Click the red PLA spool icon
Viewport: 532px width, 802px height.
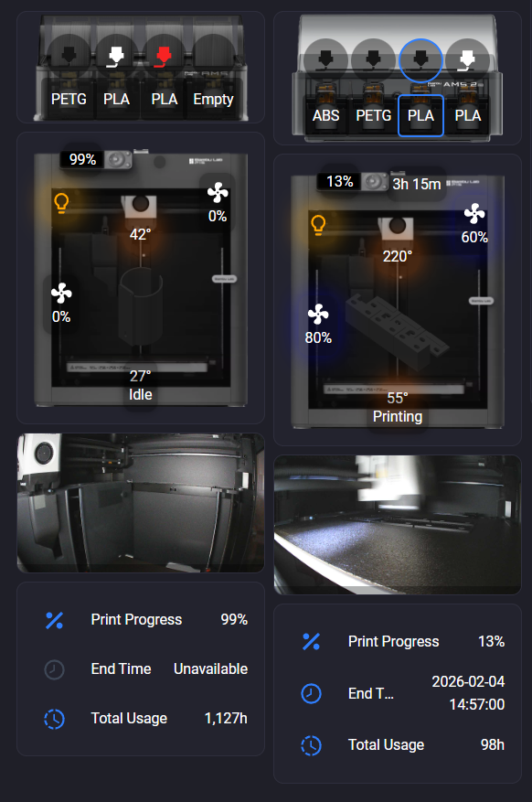(x=164, y=57)
